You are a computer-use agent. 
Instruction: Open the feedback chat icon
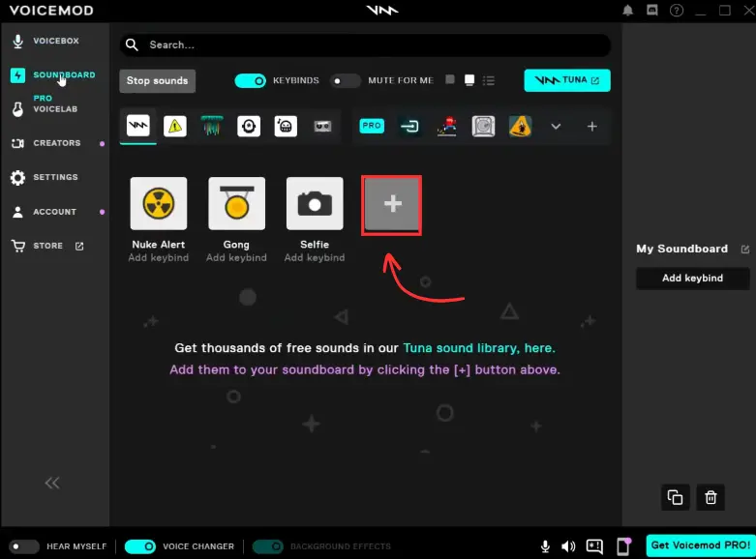(x=594, y=546)
